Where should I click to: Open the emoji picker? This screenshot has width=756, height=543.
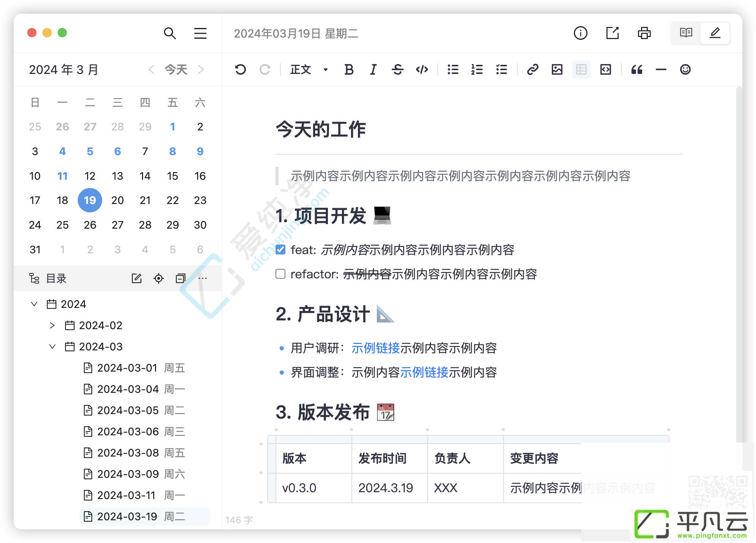685,69
